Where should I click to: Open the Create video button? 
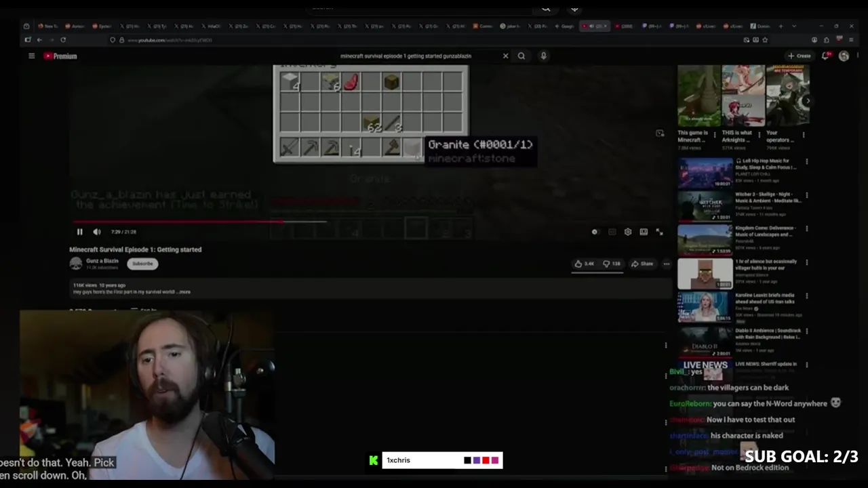point(799,56)
